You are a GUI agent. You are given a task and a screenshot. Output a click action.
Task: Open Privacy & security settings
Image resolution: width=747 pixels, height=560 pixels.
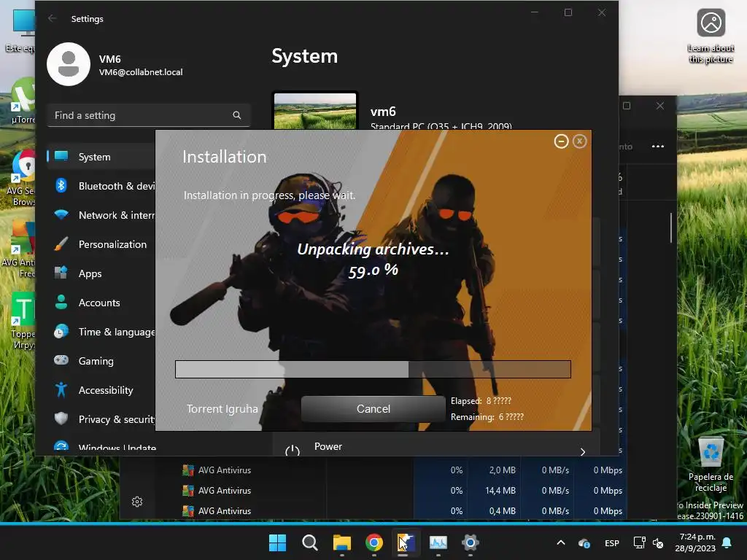[x=101, y=419]
